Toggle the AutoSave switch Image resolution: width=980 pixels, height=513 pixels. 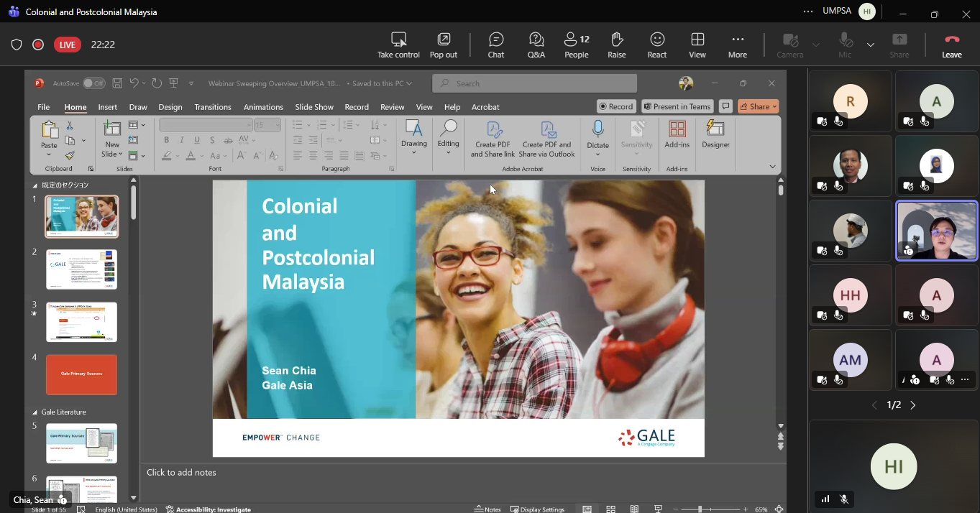tap(93, 83)
